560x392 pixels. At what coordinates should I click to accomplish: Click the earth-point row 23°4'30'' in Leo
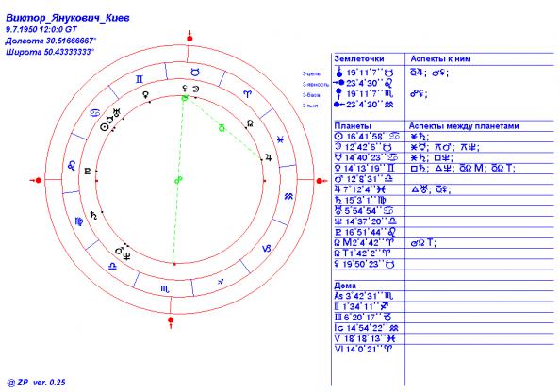pos(363,83)
